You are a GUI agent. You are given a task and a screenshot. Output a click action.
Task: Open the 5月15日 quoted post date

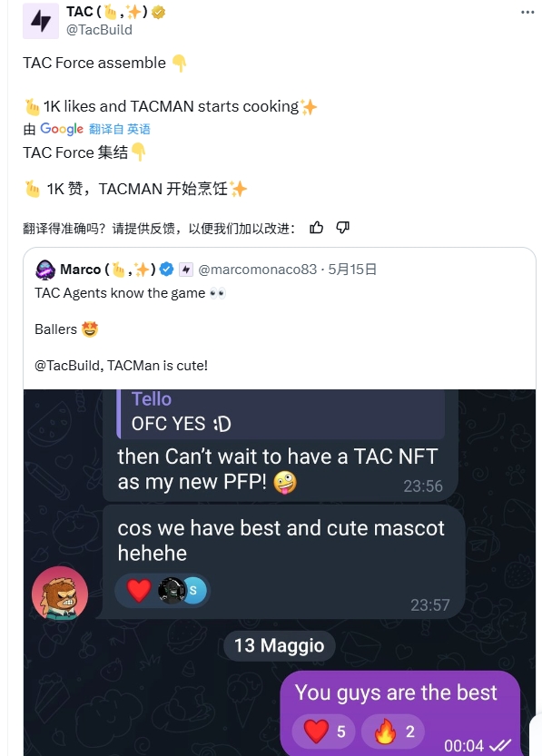pos(352,269)
